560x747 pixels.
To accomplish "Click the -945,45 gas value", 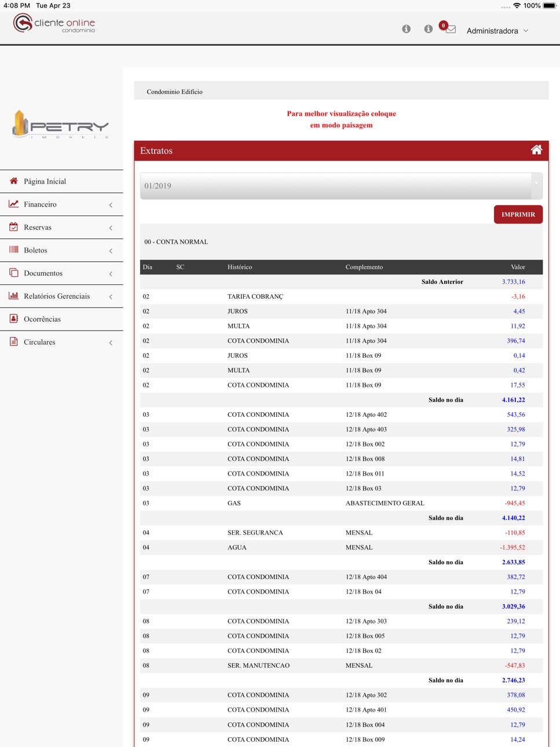I will [x=515, y=503].
